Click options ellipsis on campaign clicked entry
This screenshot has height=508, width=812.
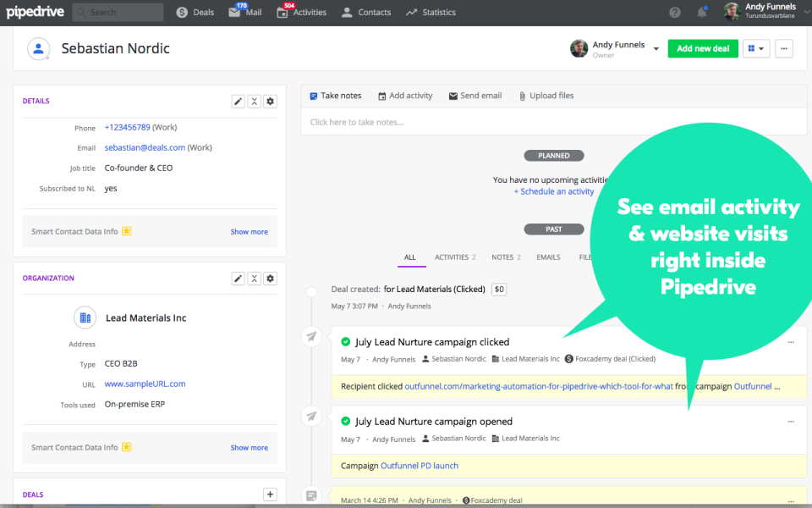(x=791, y=342)
